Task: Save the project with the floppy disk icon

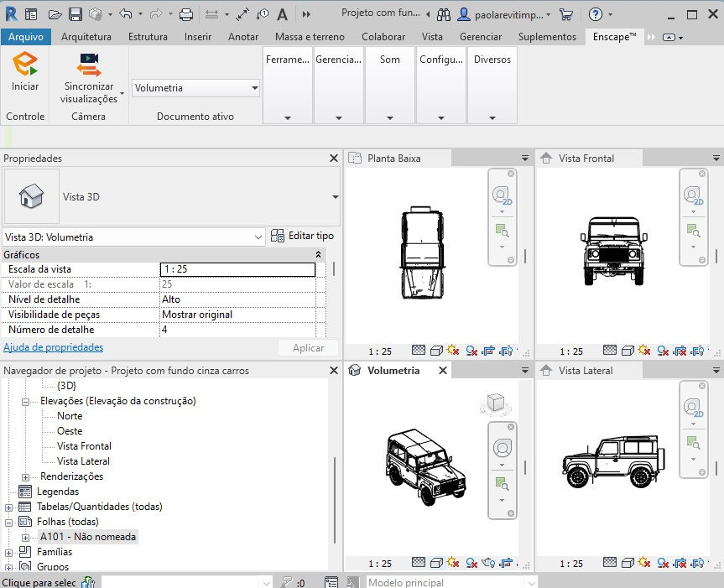Action: coord(75,15)
